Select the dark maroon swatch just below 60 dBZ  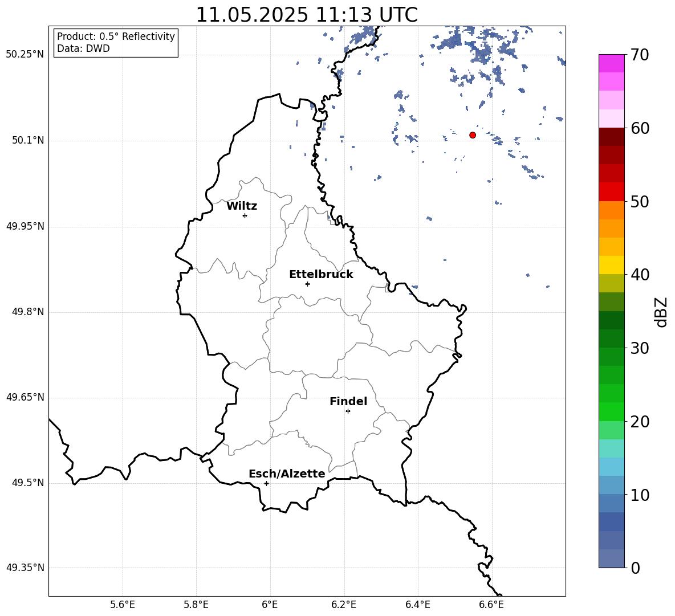click(x=612, y=137)
